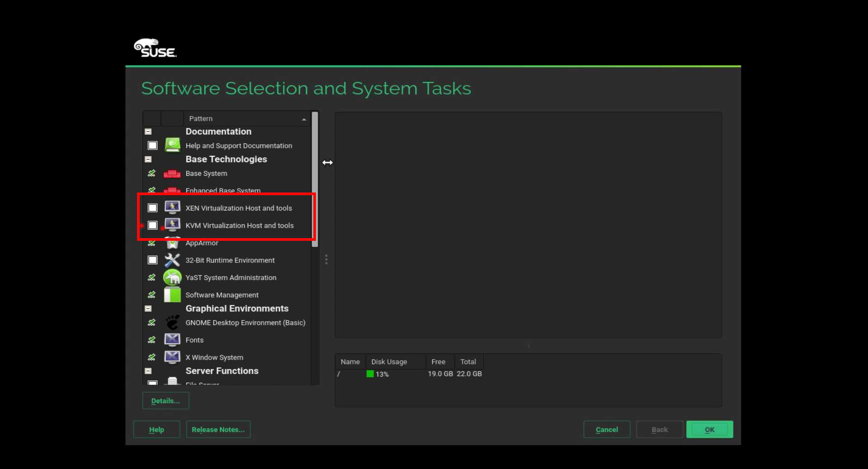
Task: Click the pattern list vertical scrollbar
Action: coord(315,179)
